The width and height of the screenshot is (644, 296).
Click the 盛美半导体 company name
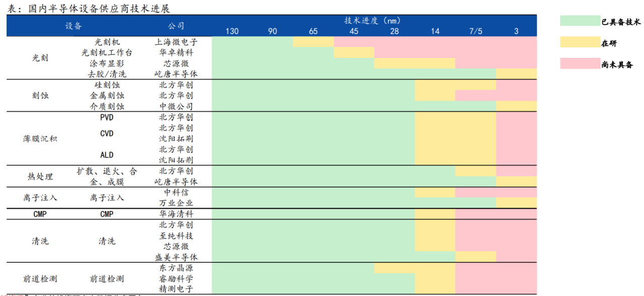pyautogui.click(x=175, y=257)
